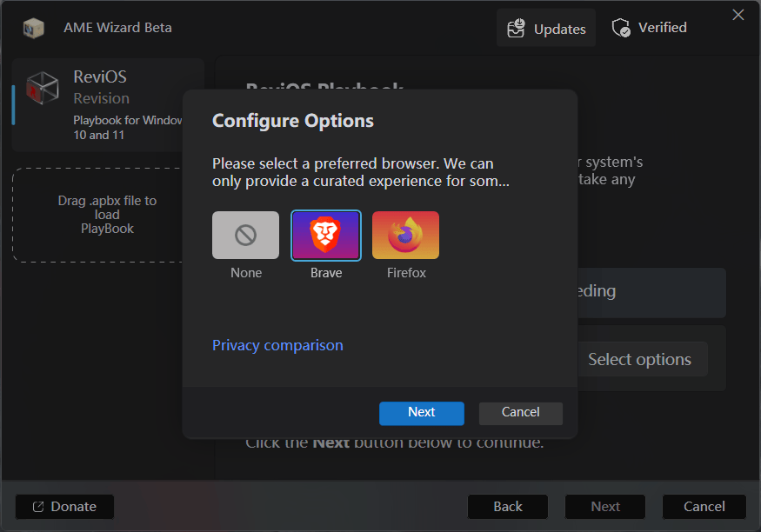Click the Back button at the bottom
This screenshot has width=761, height=532.
click(x=507, y=506)
